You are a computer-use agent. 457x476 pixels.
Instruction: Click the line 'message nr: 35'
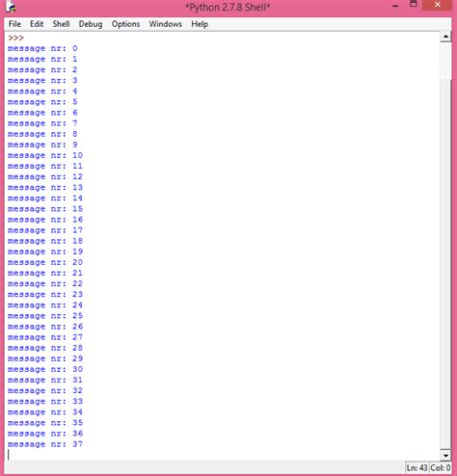coord(45,423)
